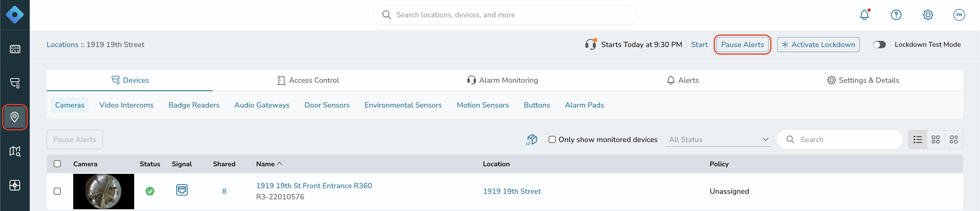
Task: Open the Rhombus logo home icon
Action: [15, 15]
